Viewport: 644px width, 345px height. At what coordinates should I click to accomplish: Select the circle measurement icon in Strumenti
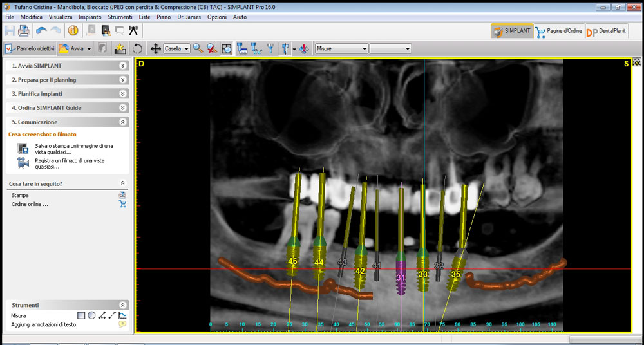(x=91, y=315)
